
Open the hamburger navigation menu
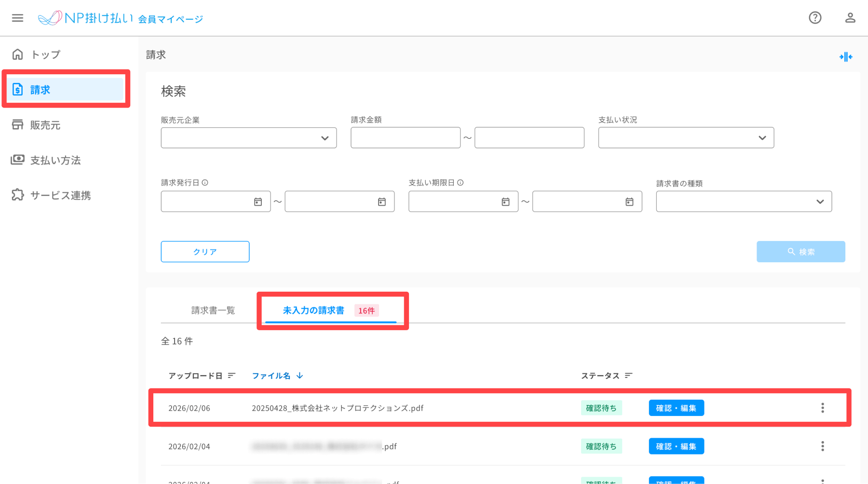click(x=18, y=18)
